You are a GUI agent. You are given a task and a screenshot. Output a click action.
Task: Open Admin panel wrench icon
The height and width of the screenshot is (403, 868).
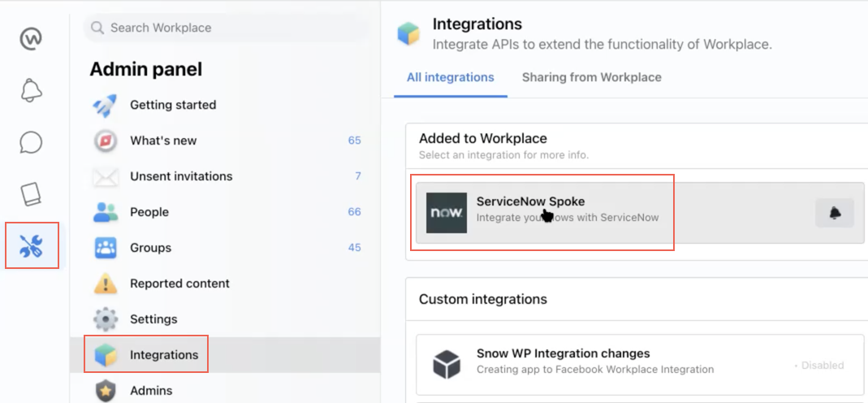[32, 245]
